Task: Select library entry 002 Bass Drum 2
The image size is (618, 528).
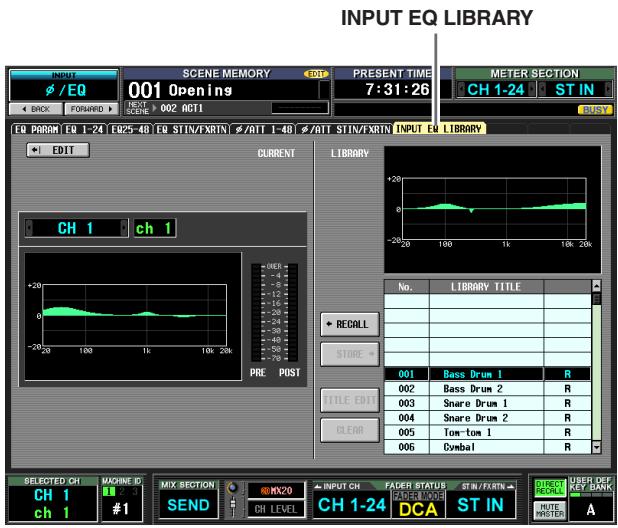Action: tap(488, 389)
